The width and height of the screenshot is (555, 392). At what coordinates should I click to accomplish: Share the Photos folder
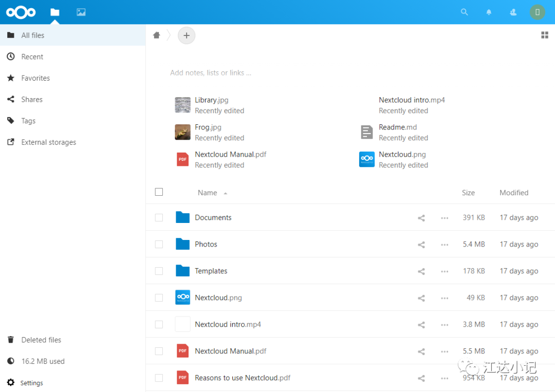pyautogui.click(x=421, y=245)
